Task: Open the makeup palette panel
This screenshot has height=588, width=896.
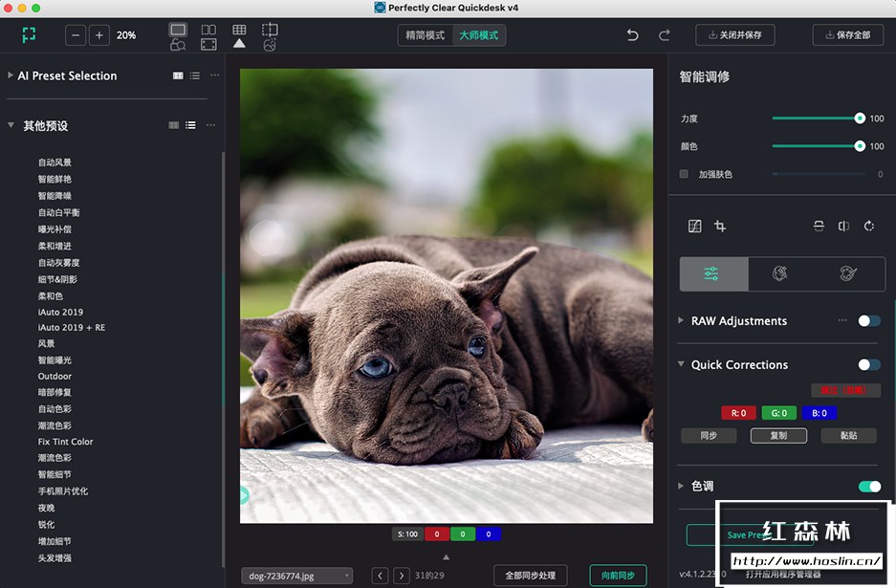Action: [846, 273]
